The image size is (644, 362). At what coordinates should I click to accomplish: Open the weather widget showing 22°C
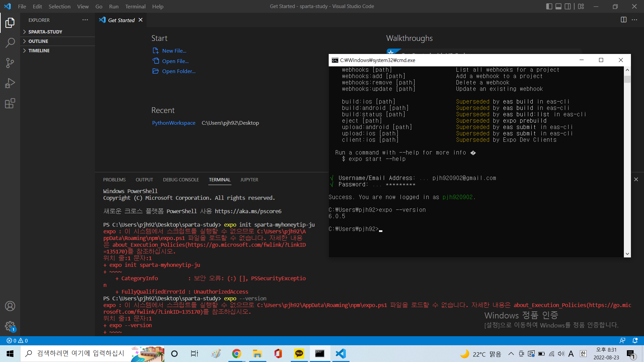point(481,354)
